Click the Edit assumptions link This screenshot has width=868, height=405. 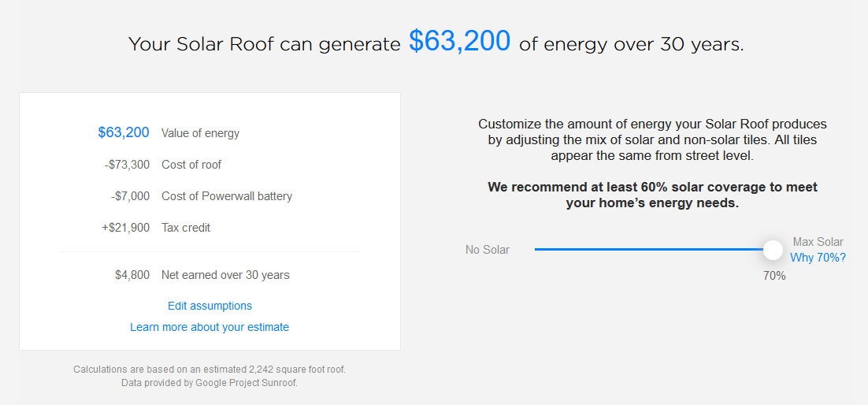[x=210, y=306]
